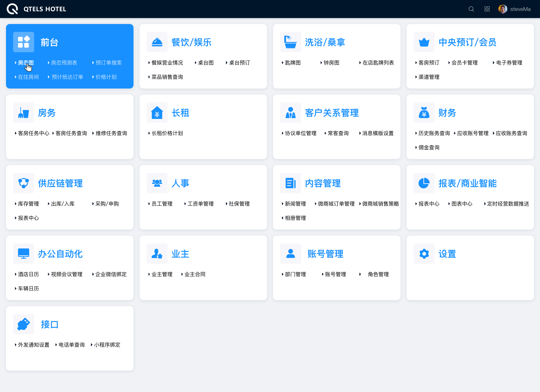Click the 洗浴/桑拿 bathtub icon
Viewport: 540px width, 392px height.
pyautogui.click(x=290, y=42)
